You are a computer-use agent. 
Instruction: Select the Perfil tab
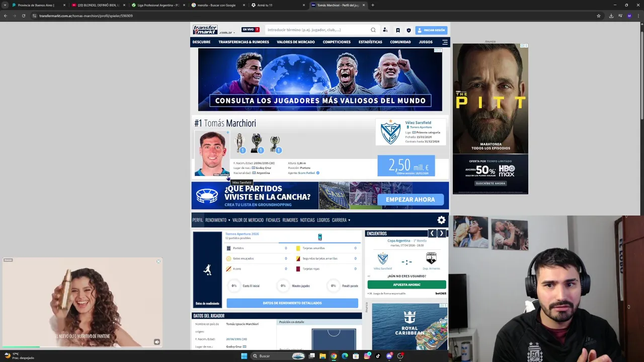tap(198, 220)
